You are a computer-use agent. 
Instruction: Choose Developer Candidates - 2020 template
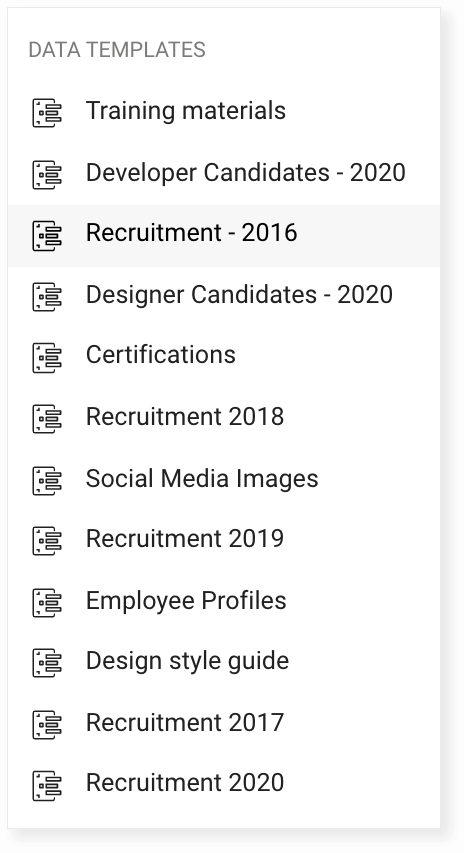245,172
